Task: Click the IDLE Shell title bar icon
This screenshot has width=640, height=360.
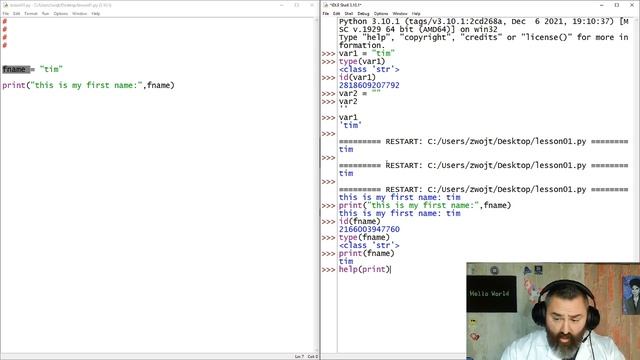Action: click(326, 5)
